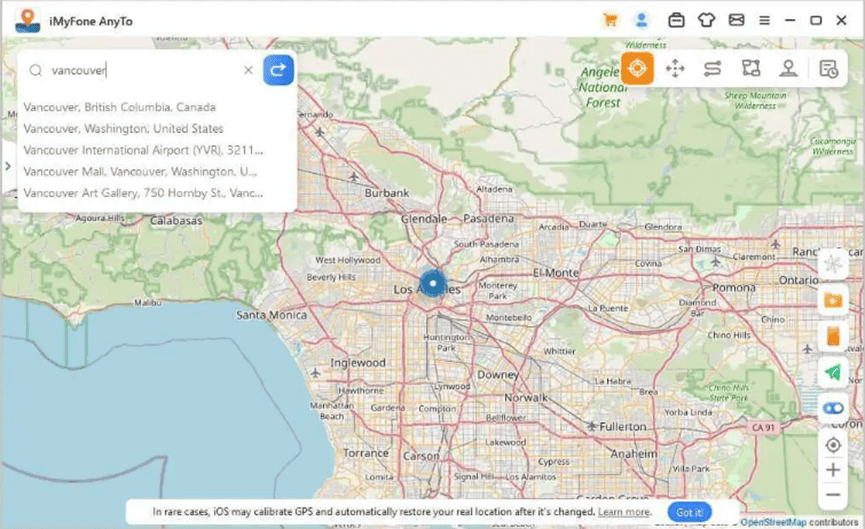
Task: Click the iMyFone AnyTo logo
Action: pos(27,21)
